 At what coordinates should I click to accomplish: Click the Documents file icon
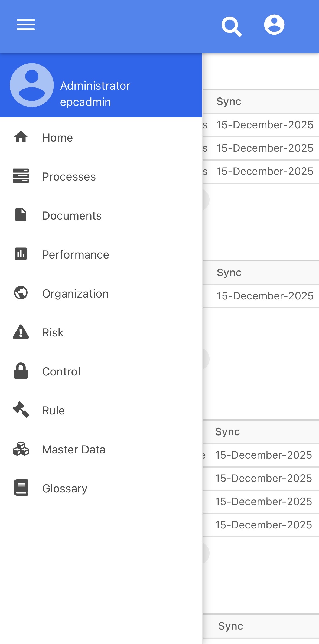click(x=21, y=215)
